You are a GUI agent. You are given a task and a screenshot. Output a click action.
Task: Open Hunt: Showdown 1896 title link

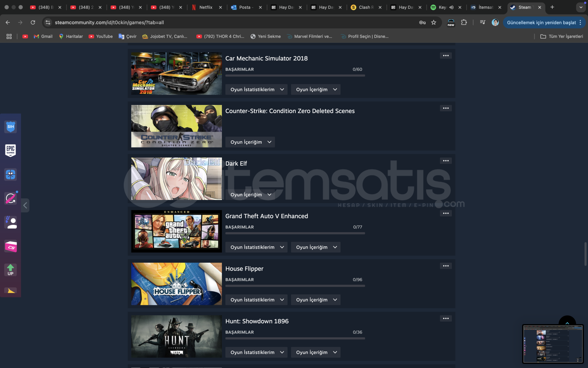pos(257,321)
